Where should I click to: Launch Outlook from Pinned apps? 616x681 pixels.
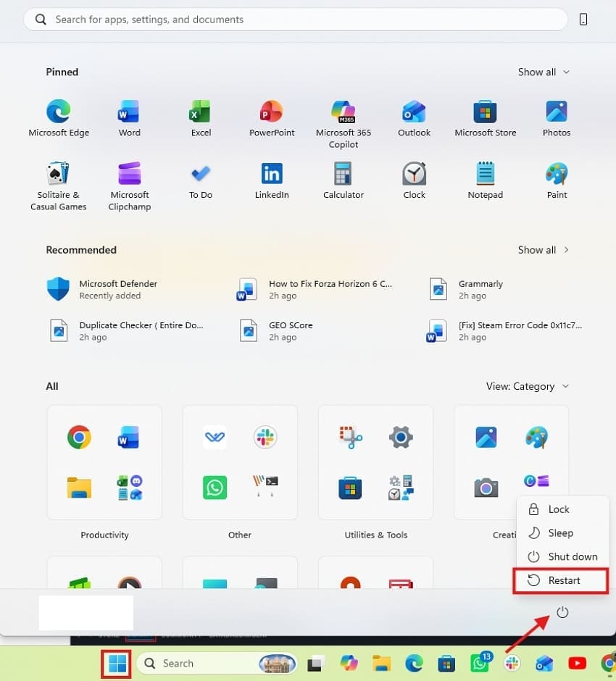414,118
